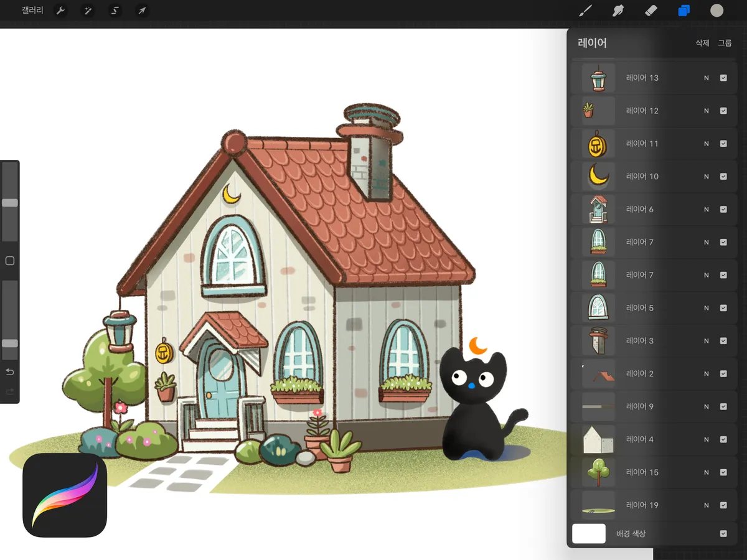Disable the 배경 색상 visibility checkbox
The width and height of the screenshot is (747, 560).
tap(723, 534)
